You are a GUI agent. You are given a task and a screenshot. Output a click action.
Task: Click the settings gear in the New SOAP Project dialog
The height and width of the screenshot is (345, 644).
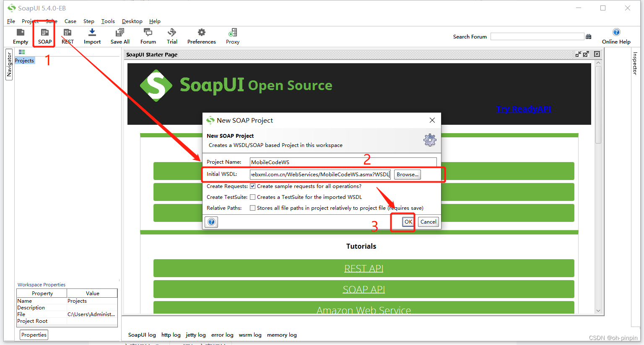point(429,140)
